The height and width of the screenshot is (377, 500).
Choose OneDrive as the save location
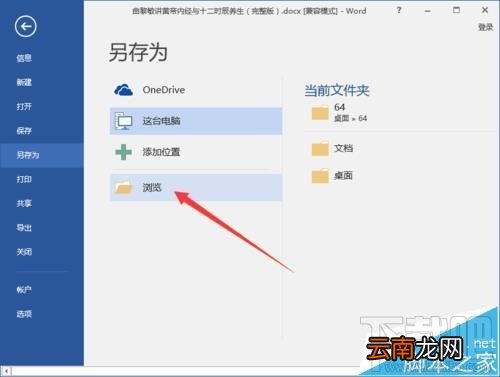coord(196,90)
